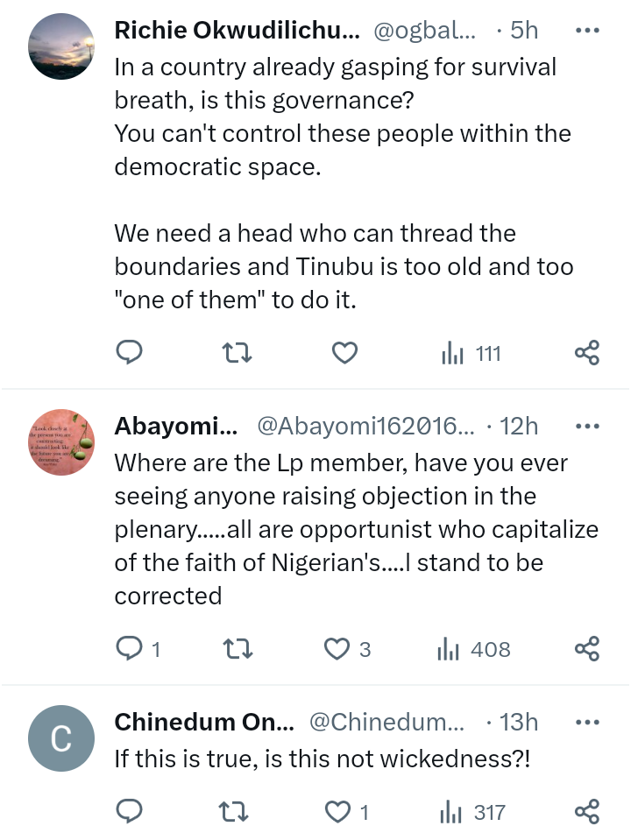631x840 pixels.
Task: Open more options on Chinedum's tweet
Action: (x=586, y=723)
